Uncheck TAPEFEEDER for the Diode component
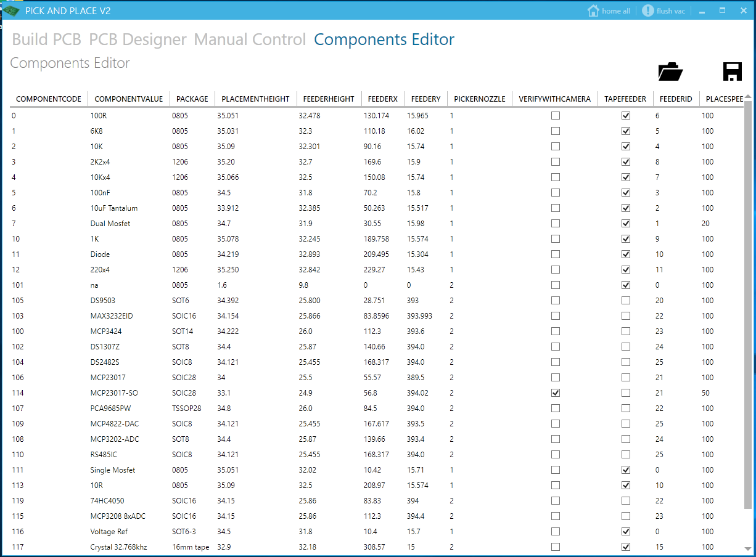 [626, 254]
